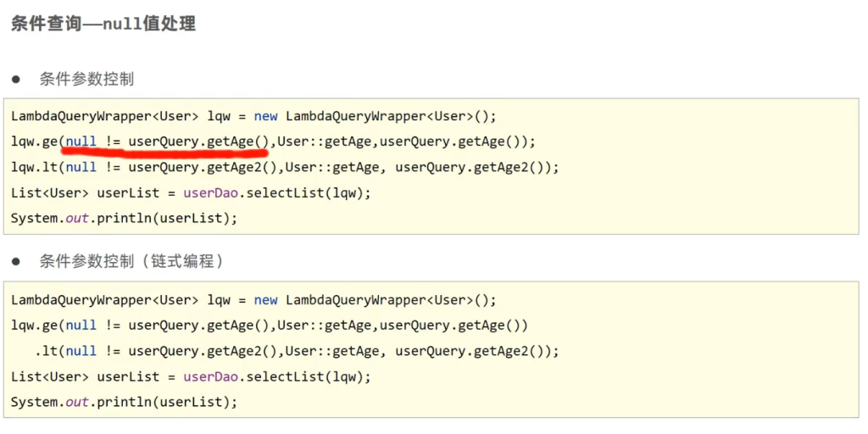Click the bullet dot before 条件参数控制（链式编程）

(x=16, y=263)
